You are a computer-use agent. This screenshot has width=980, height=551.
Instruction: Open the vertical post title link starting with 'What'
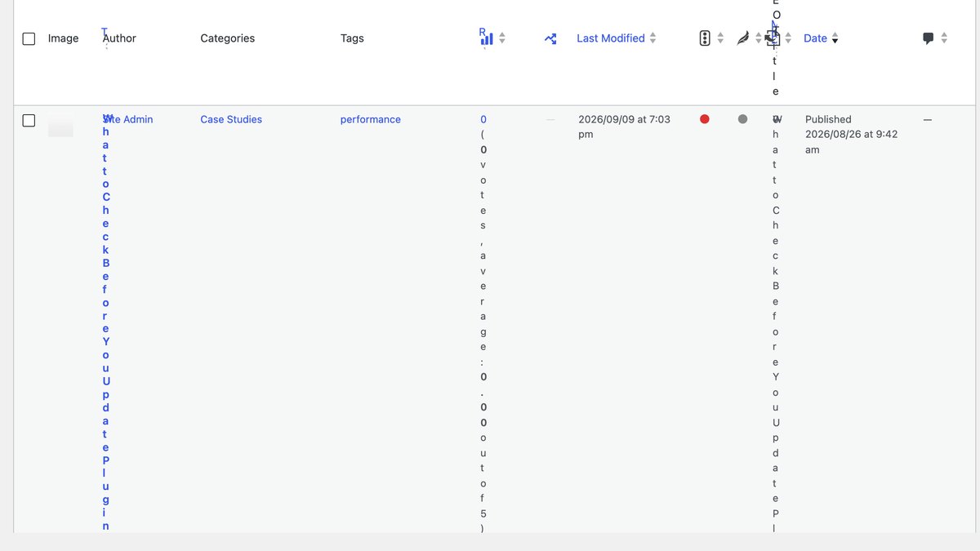click(106, 322)
